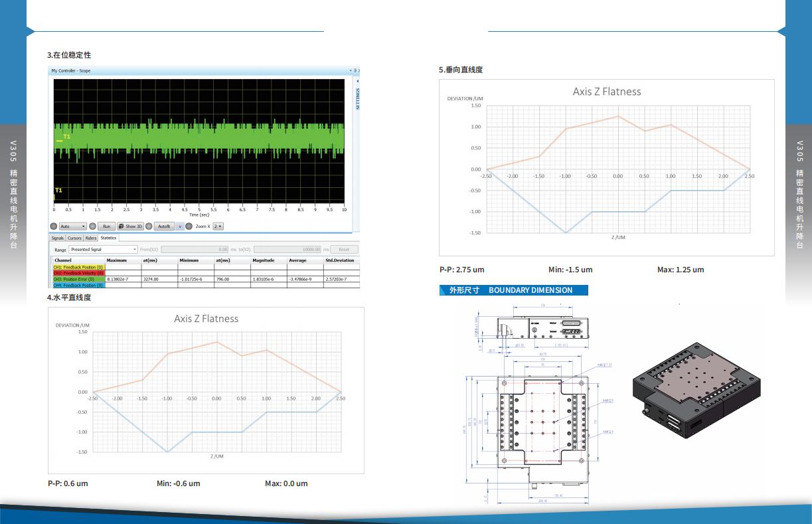Click the gray indicator left of Zoom X

tap(190, 226)
